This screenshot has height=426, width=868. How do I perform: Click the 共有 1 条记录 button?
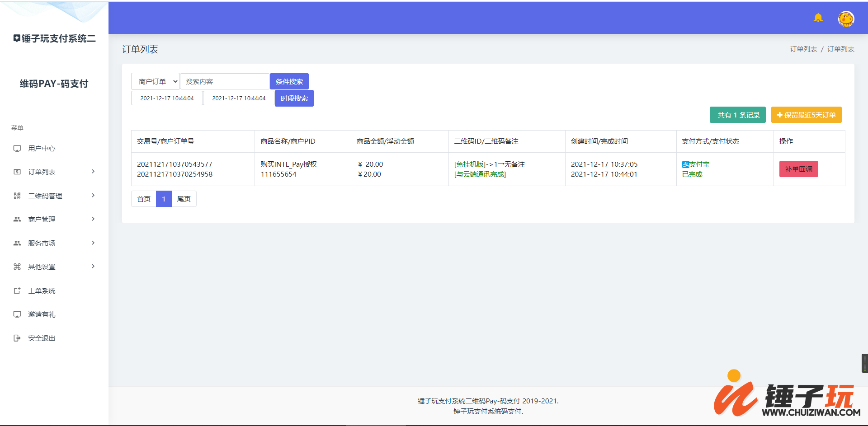pos(738,115)
